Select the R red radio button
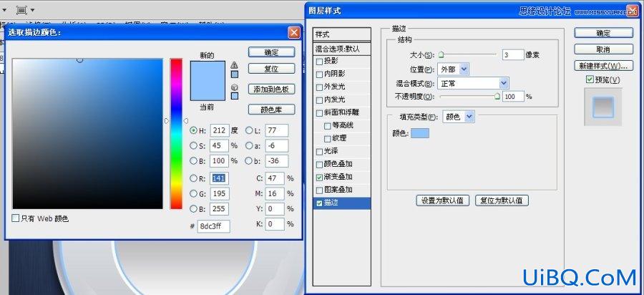This screenshot has height=295, width=644. (193, 178)
